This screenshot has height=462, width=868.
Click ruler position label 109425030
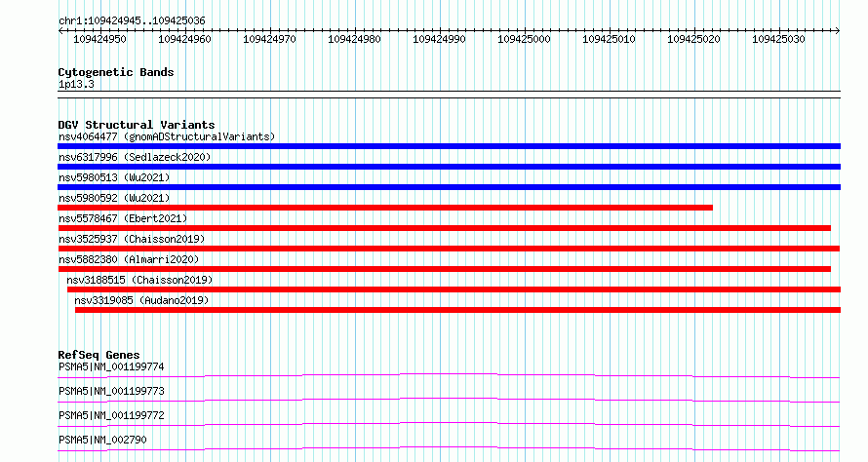coord(777,40)
